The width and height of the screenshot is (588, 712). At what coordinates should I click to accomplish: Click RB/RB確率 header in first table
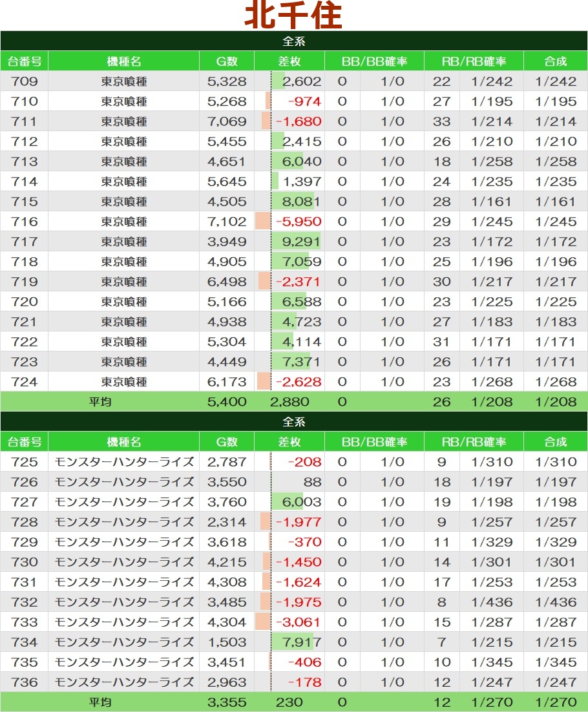pos(474,61)
